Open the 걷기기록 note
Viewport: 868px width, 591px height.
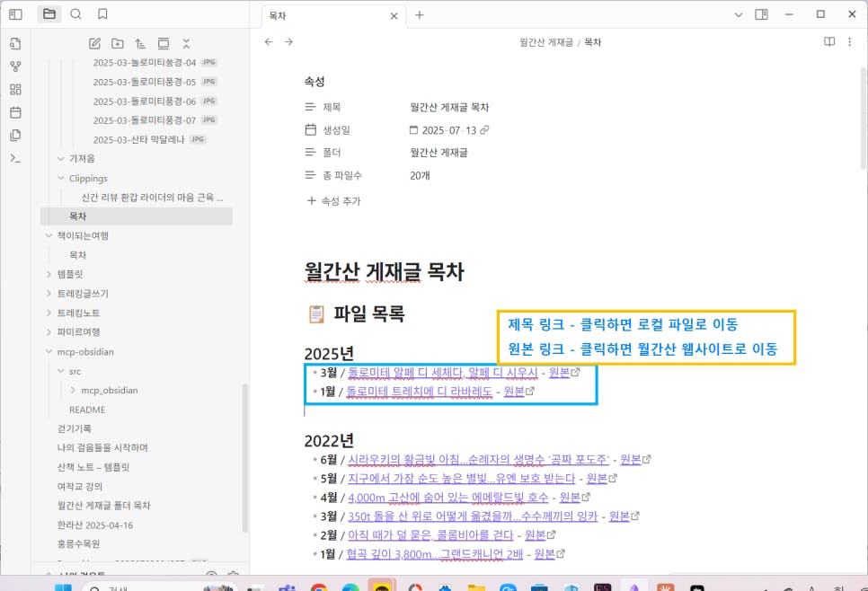pos(75,428)
